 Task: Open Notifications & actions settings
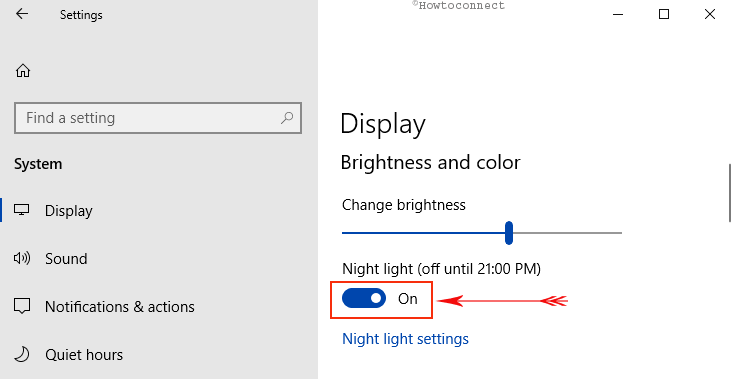click(x=120, y=307)
